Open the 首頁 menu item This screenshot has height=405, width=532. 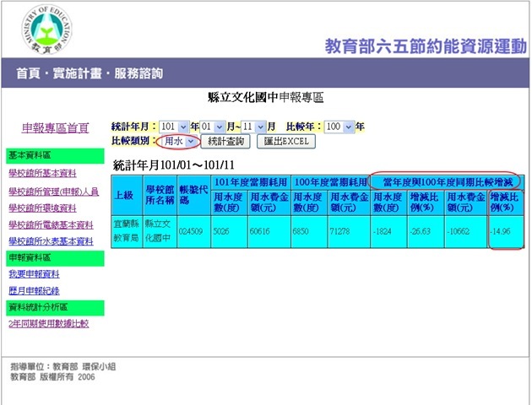(x=30, y=73)
